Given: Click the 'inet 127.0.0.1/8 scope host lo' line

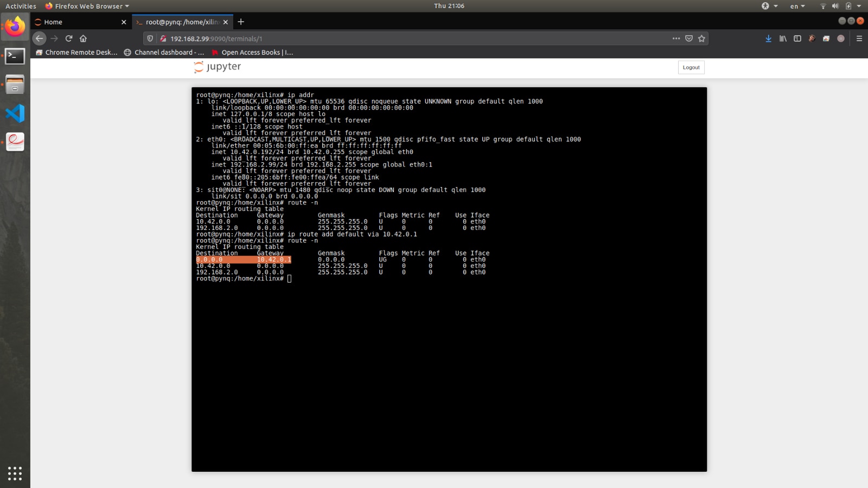Looking at the screenshot, I should click(268, 114).
